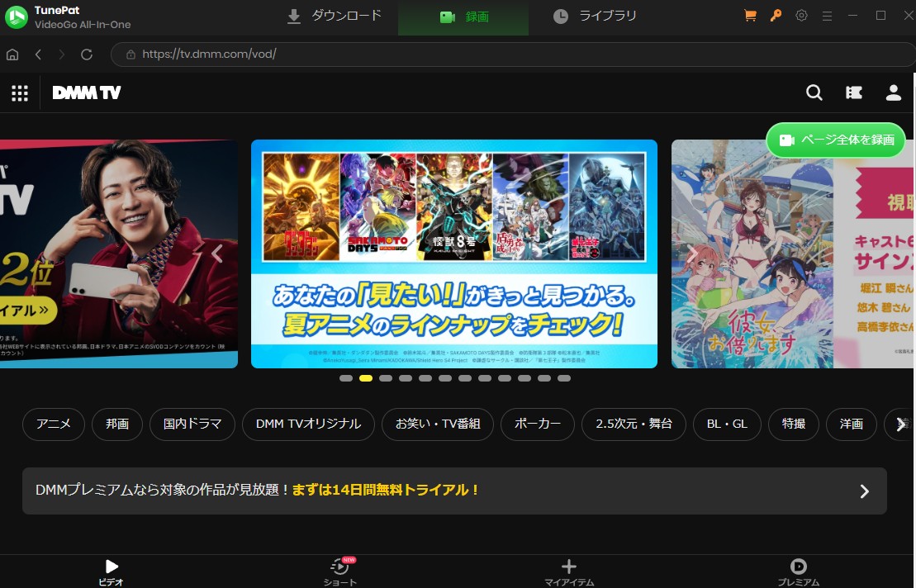The image size is (916, 588).
Task: Open the マイアイテム bottom tab
Action: pos(569,572)
